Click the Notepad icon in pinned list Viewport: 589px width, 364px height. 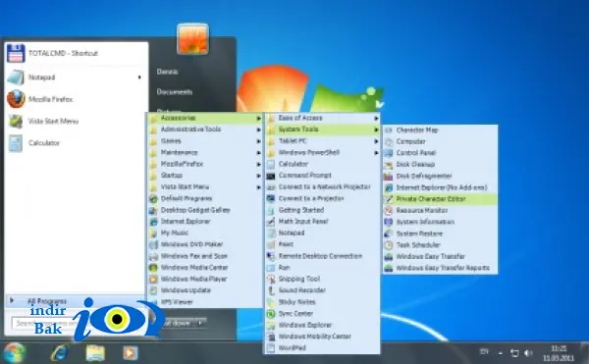(x=16, y=78)
